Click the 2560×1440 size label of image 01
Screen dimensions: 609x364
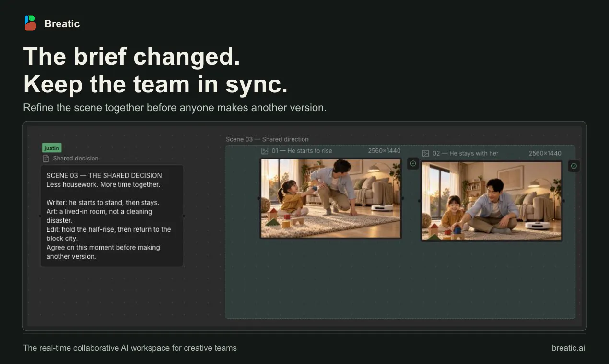click(384, 151)
